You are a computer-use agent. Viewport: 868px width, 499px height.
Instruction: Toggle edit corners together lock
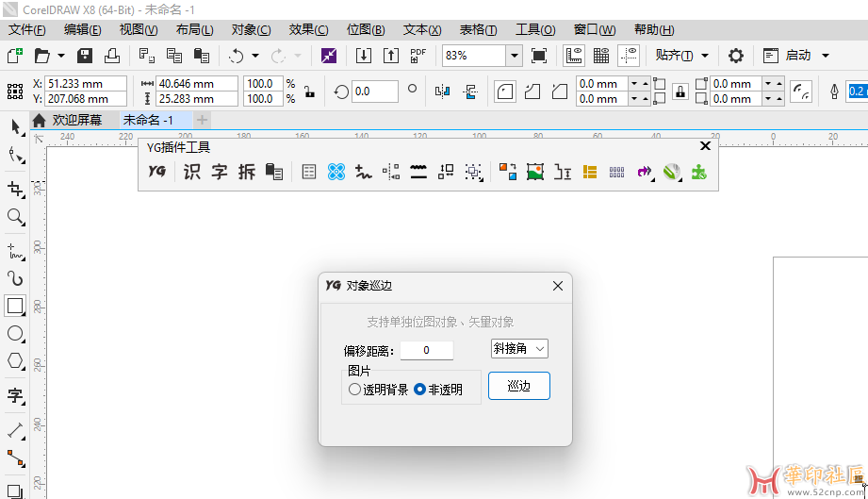coord(680,91)
